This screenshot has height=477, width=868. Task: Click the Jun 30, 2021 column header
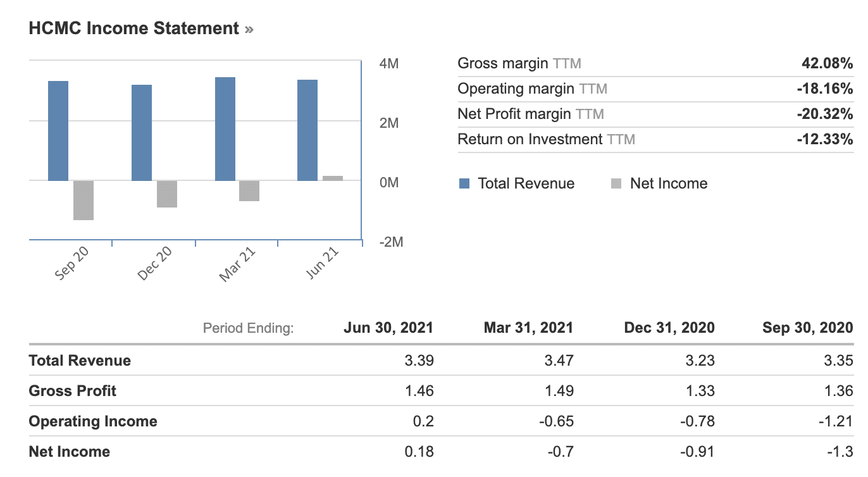click(x=388, y=328)
